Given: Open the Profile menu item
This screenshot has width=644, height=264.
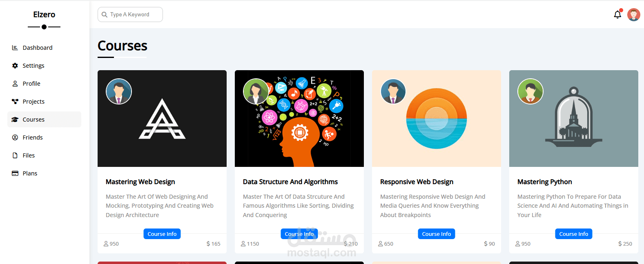Looking at the screenshot, I should [x=31, y=84].
